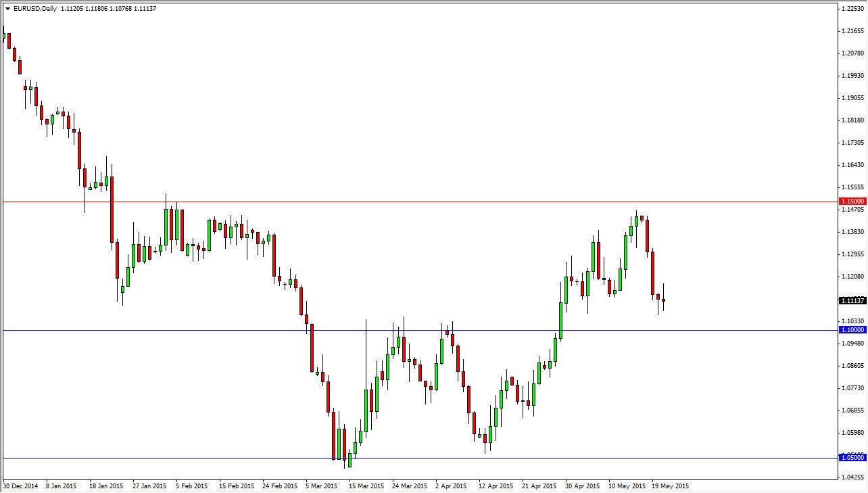Screen dimensions: 868x493
Task: Click the 1.21655 price axis label
Action: coord(853,31)
